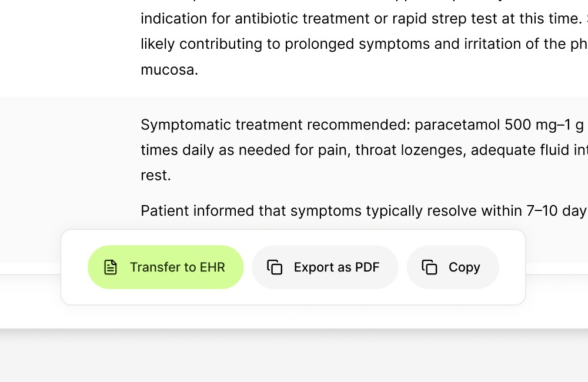Click the document icon in Transfer to EHR
588x382 pixels.
(x=111, y=267)
